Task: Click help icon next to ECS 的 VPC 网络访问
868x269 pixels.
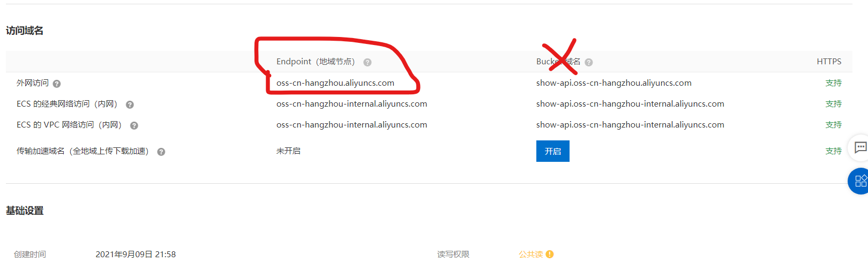Action: click(x=134, y=125)
